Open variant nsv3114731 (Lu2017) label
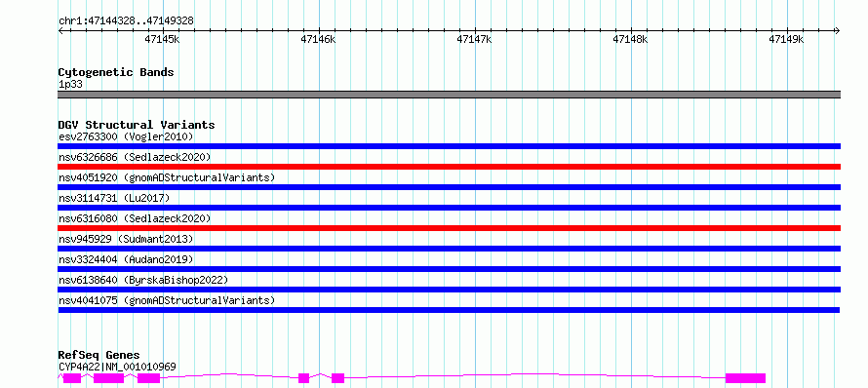 [x=114, y=198]
